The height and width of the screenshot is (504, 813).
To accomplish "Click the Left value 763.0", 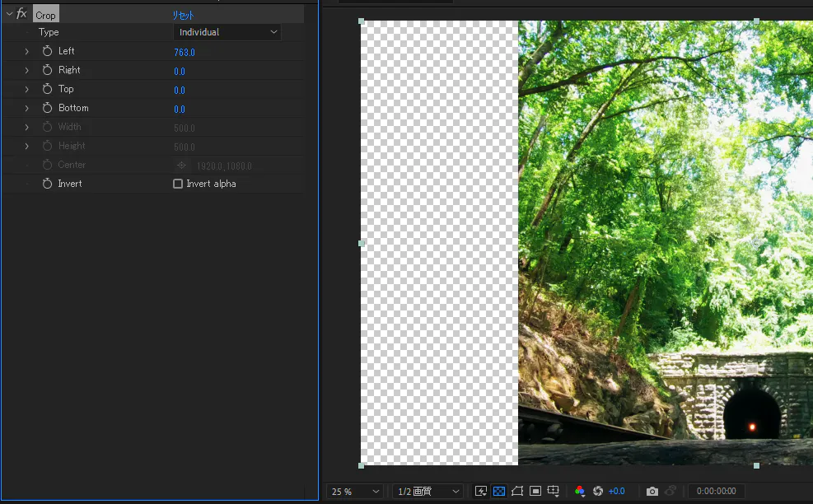I will (184, 52).
